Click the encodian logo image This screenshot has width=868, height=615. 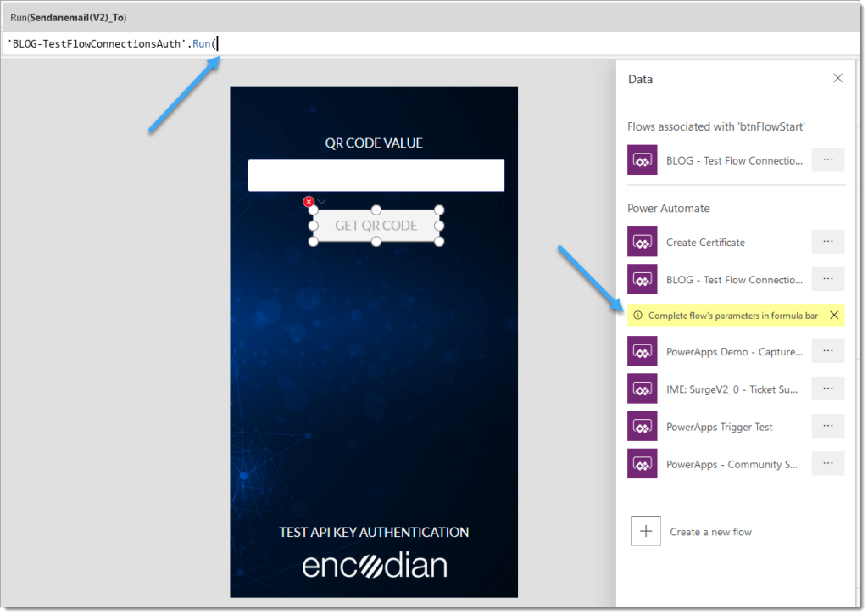pyautogui.click(x=375, y=566)
